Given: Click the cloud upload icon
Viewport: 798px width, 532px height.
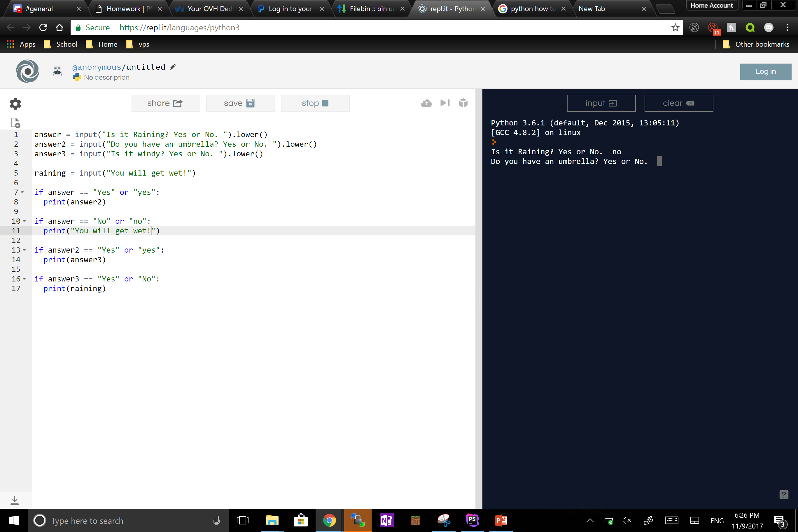Looking at the screenshot, I should pos(426,103).
